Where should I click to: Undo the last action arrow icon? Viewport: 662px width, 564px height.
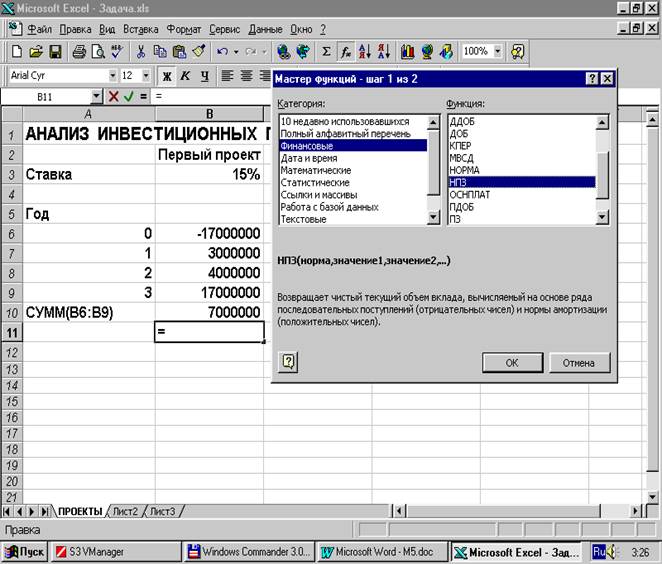pyautogui.click(x=222, y=52)
